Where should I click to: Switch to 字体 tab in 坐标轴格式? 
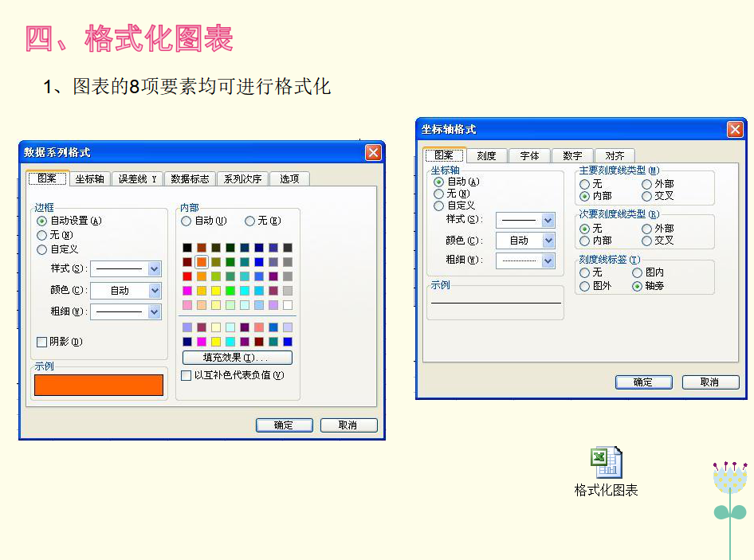pos(529,156)
